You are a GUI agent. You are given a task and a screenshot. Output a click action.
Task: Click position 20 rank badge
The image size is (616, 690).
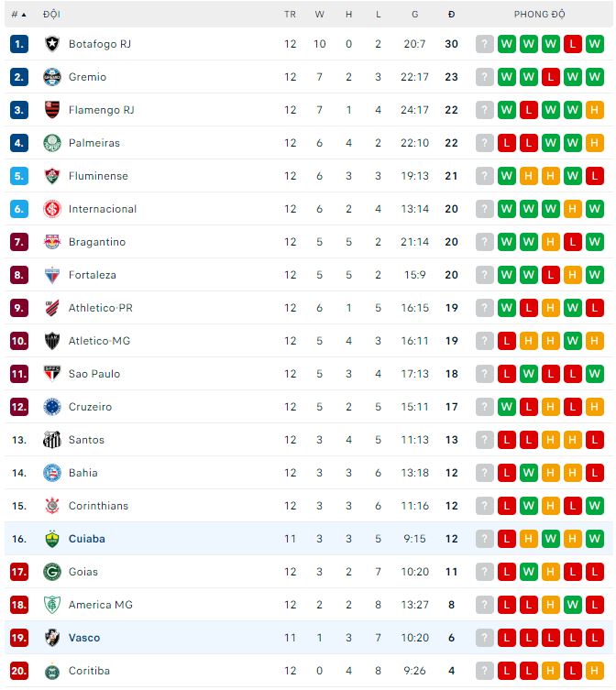[x=19, y=671]
